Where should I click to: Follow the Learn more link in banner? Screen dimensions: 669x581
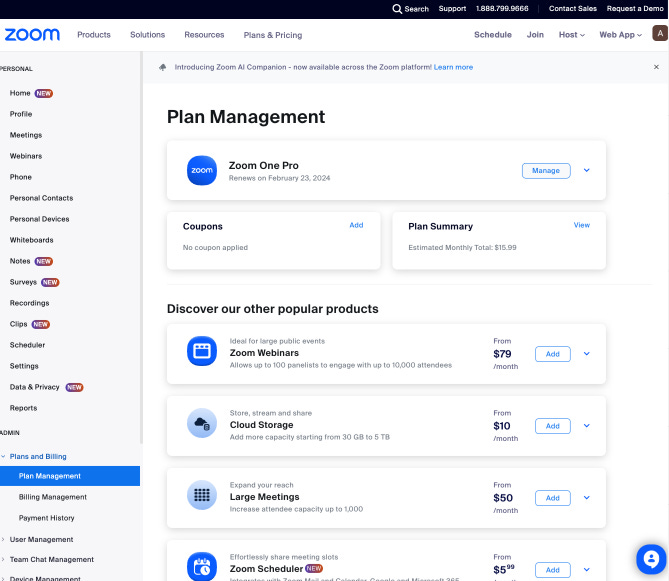[x=453, y=67]
